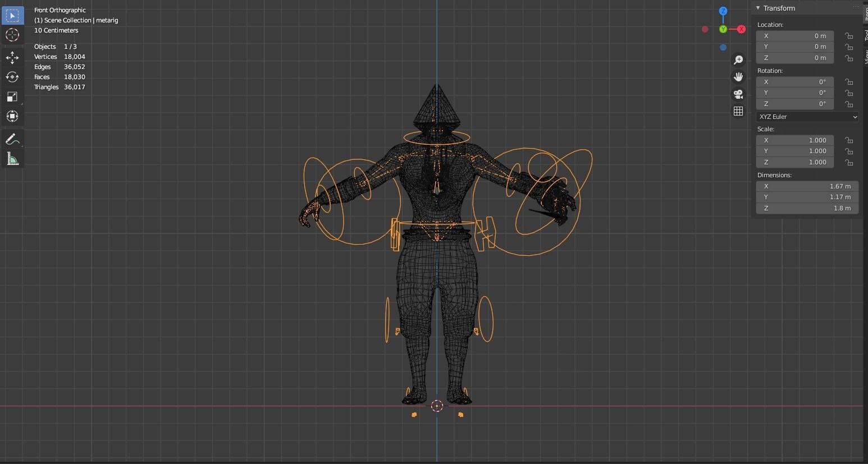Click the negative X red dot on gizmo
868x464 pixels.
pyautogui.click(x=705, y=29)
